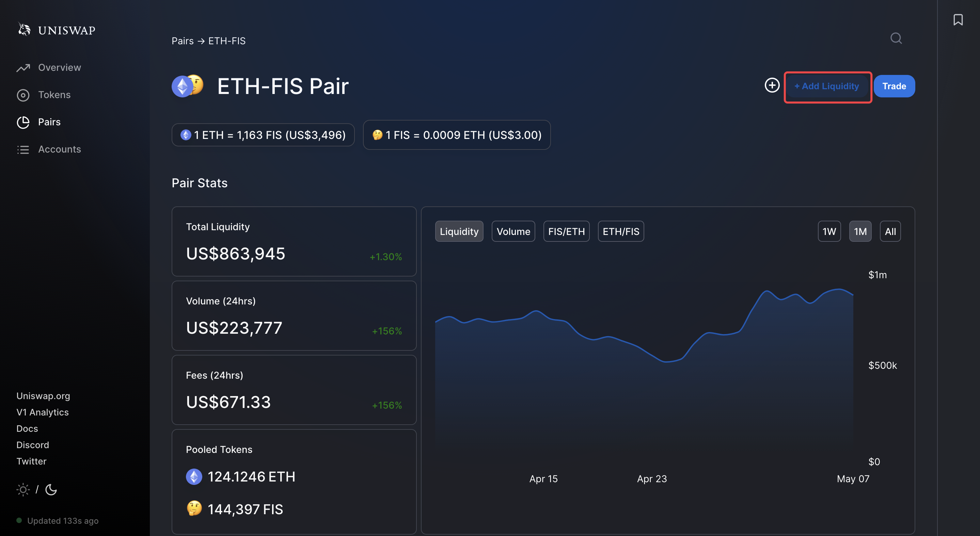Click the 1 FIS = 0.0009 ETH price pill
Image resolution: width=980 pixels, height=536 pixels.
457,135
